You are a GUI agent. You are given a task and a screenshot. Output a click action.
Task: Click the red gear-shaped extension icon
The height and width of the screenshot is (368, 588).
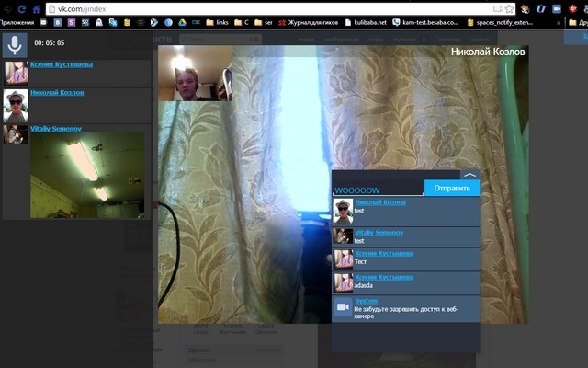click(572, 9)
